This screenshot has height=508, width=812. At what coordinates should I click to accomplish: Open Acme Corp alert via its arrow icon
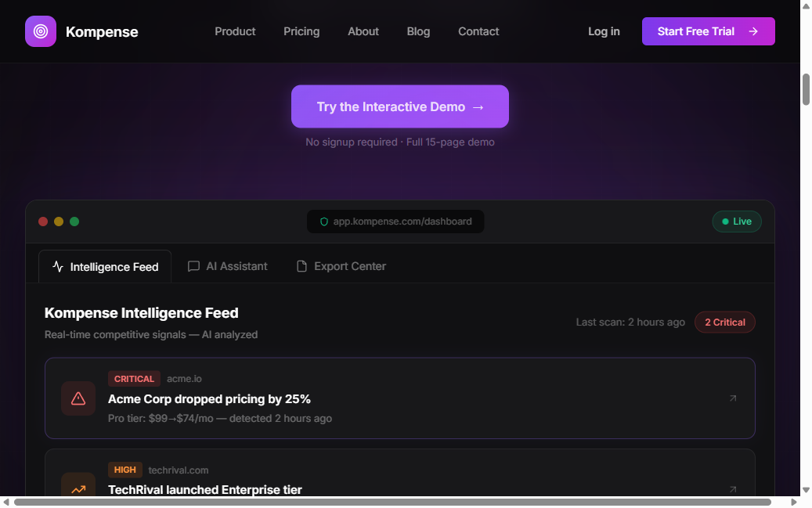733,398
